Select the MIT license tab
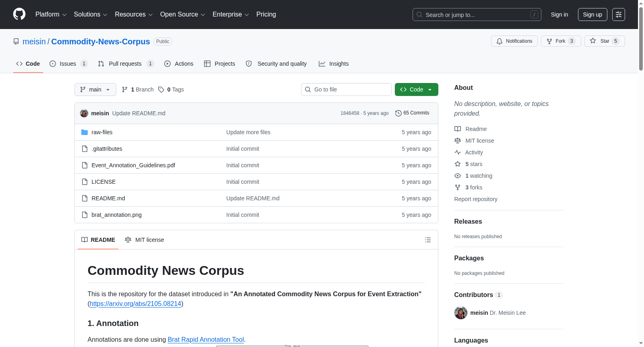 tap(144, 240)
